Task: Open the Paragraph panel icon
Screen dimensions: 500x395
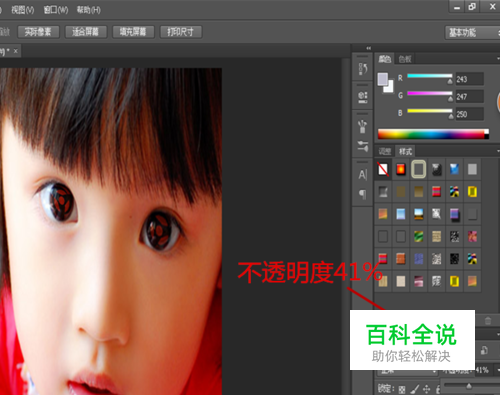Action: pos(363,194)
